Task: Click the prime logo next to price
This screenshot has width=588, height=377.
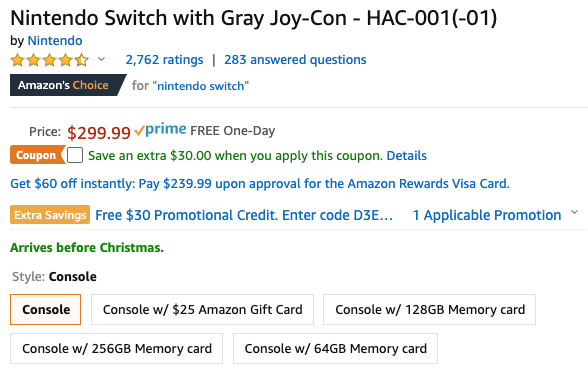Action: [x=160, y=130]
